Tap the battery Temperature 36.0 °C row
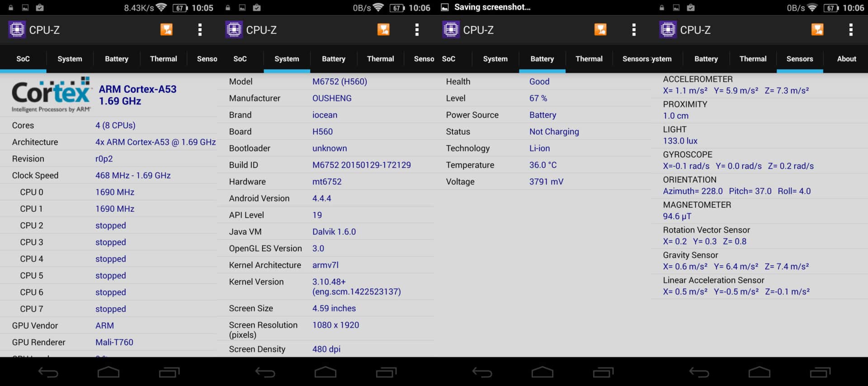 (x=542, y=165)
